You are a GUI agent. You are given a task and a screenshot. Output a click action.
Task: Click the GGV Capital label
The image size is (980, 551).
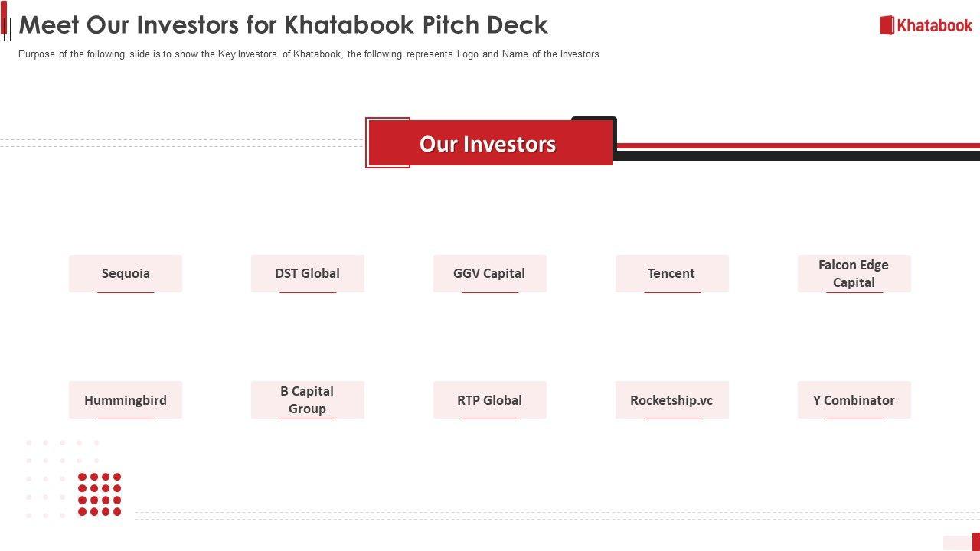pos(489,273)
